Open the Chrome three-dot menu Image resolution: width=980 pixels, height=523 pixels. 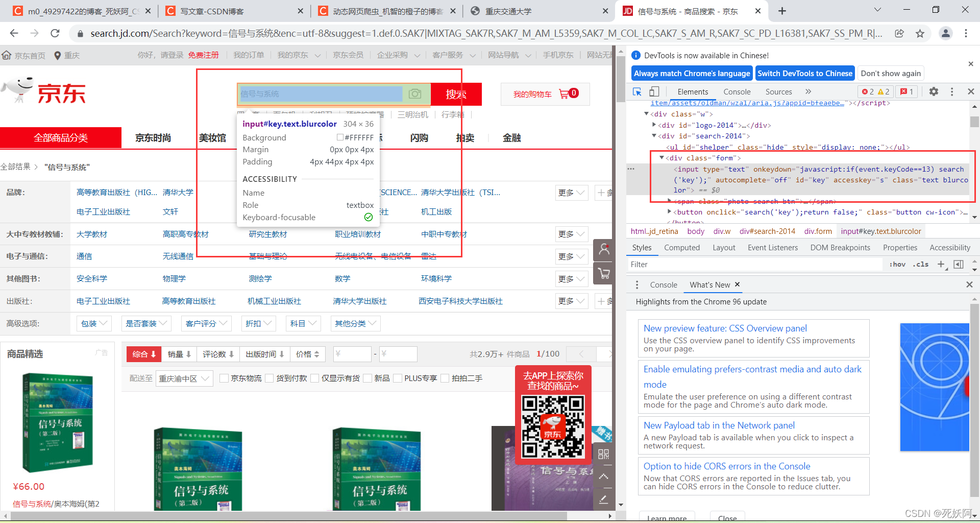click(966, 33)
